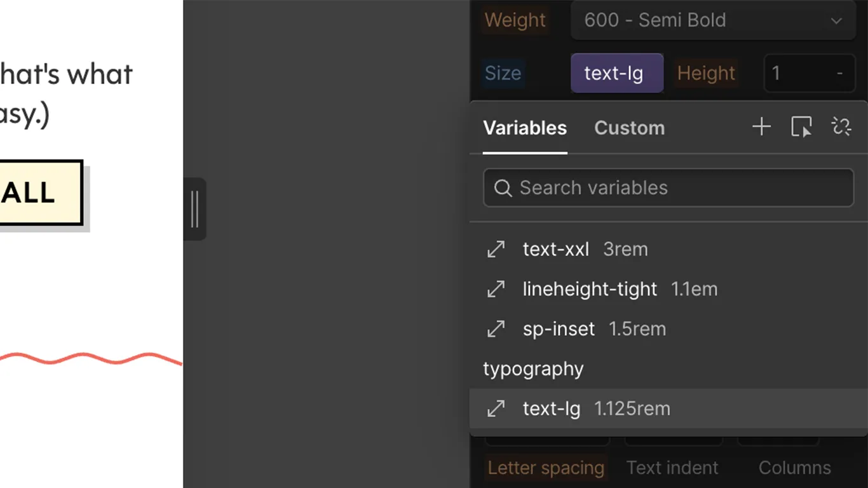The image size is (868, 488).
Task: Open sp-inset using its arrow icon
Action: (x=496, y=329)
